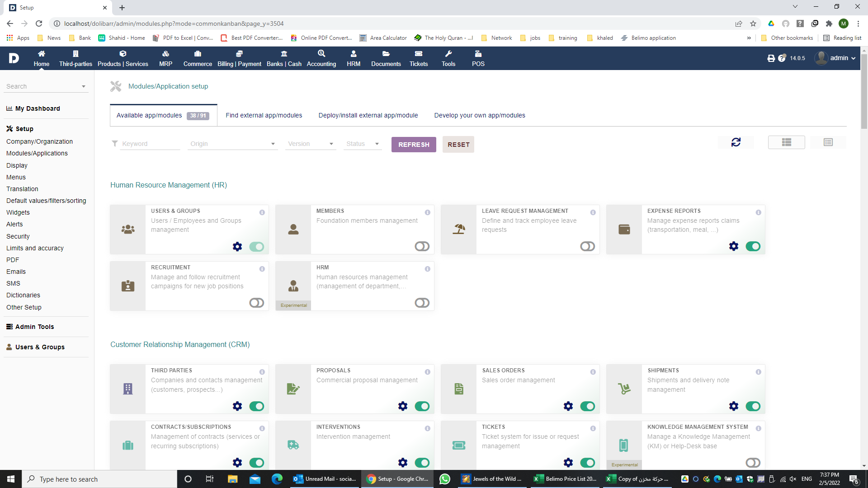
Task: Open the Tools wrench menu icon
Action: pyautogui.click(x=448, y=54)
